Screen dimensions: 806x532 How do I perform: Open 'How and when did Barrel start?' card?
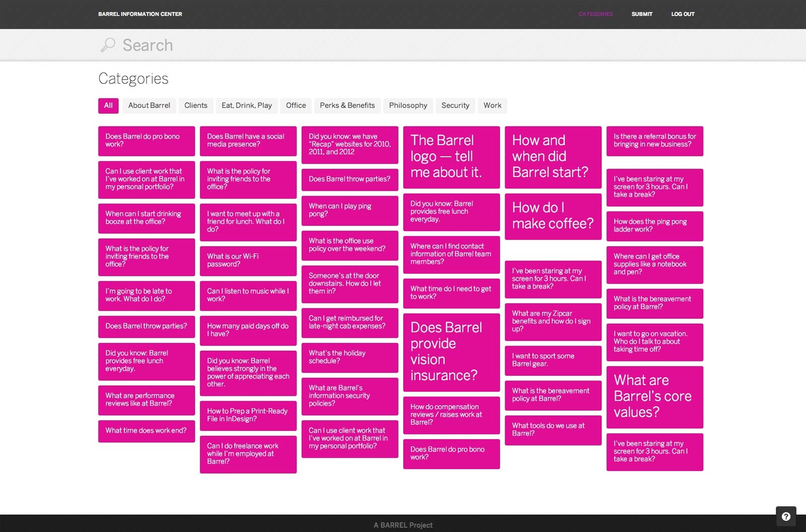point(553,157)
